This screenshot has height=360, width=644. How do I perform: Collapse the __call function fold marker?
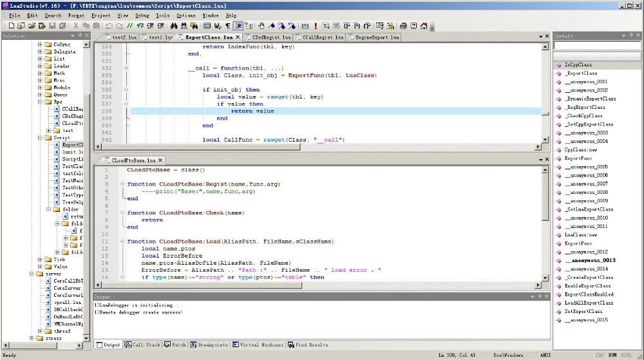(126, 68)
